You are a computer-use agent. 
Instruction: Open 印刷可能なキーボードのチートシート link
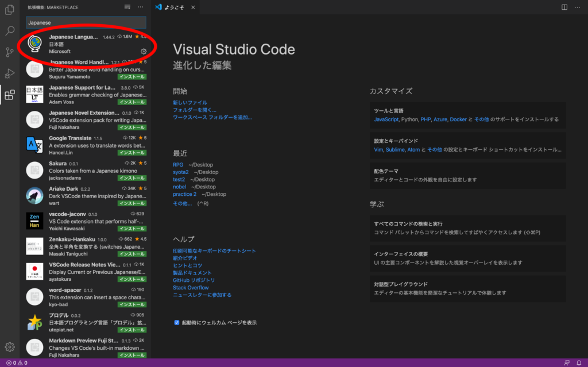214,250
